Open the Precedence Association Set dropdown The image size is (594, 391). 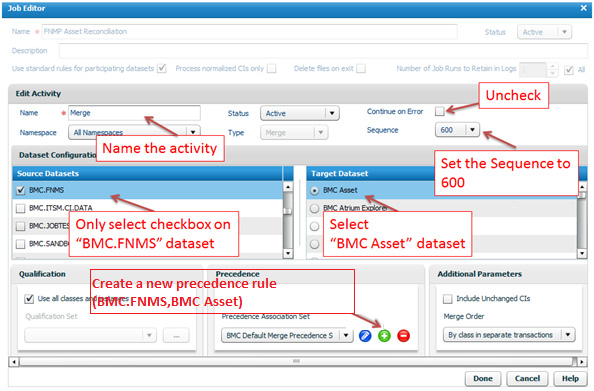click(287, 336)
